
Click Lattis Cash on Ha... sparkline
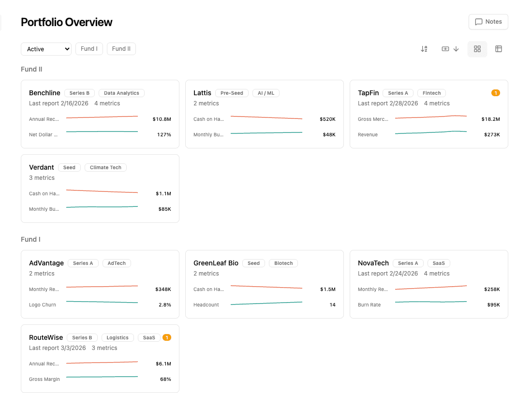point(266,117)
